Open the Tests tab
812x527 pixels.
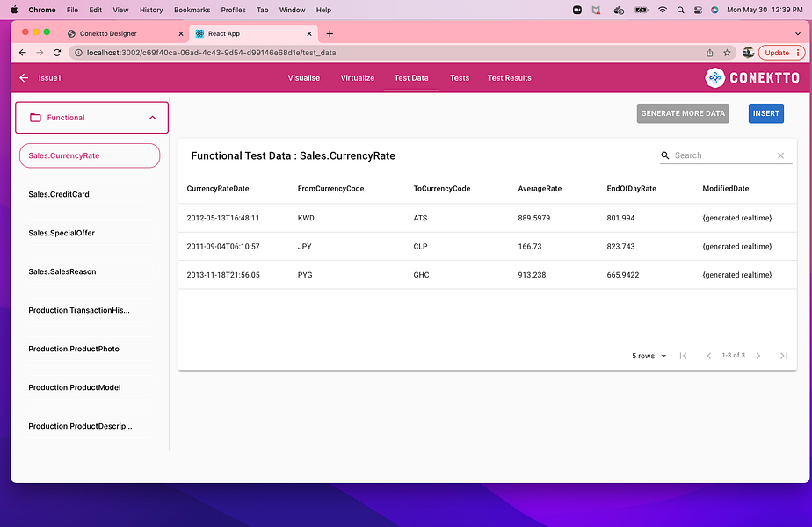click(x=460, y=77)
